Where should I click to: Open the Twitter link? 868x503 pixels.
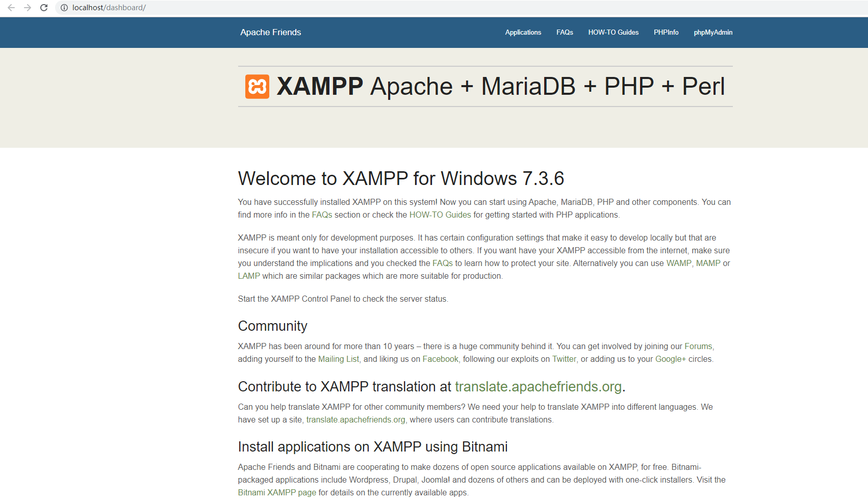pos(564,359)
